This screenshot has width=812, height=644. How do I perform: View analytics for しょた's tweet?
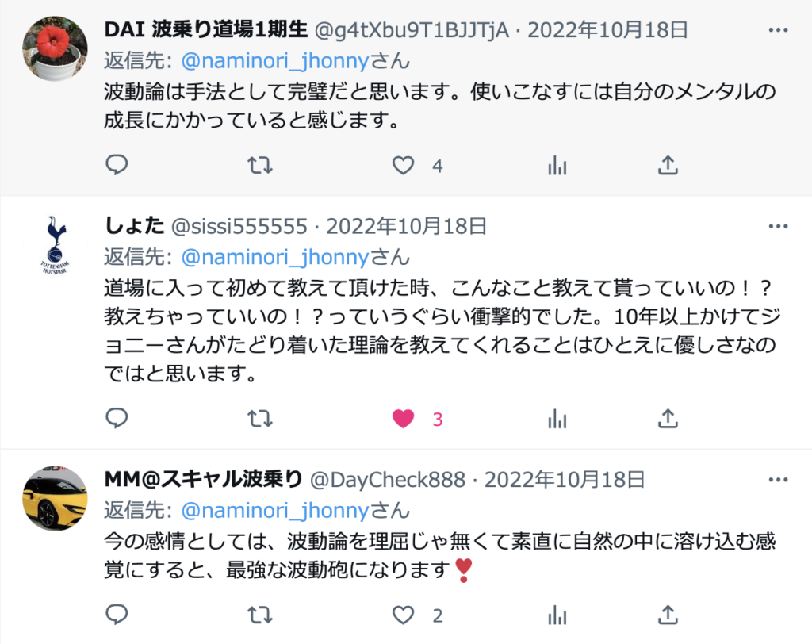[x=557, y=418]
